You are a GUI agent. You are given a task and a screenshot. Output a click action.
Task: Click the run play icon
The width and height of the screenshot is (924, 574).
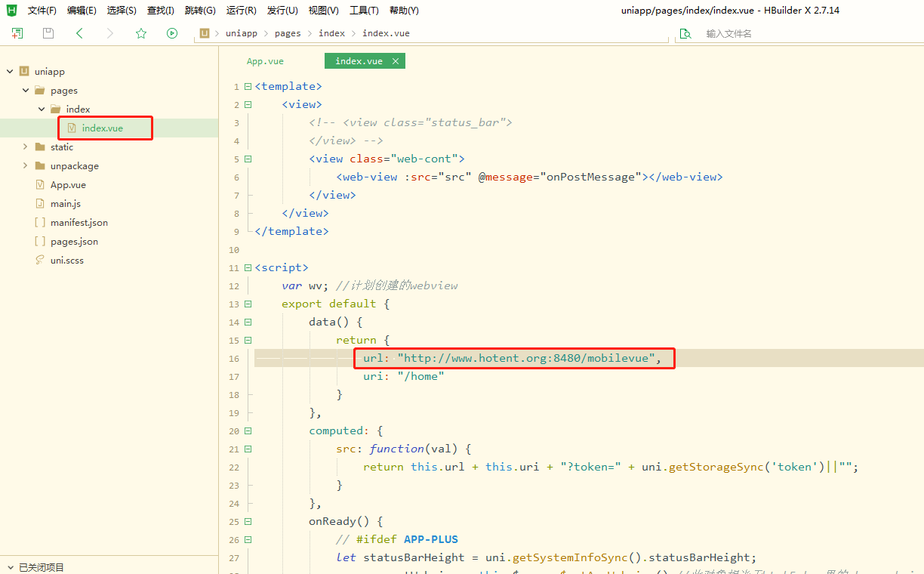[x=172, y=33]
